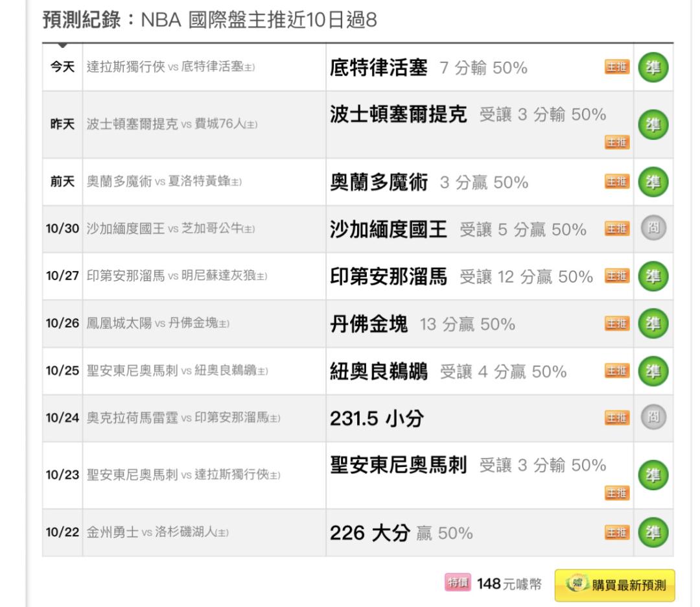700x607 pixels.
Task: Click the gray 囧 icon in the 10/24 row
Action: click(653, 417)
